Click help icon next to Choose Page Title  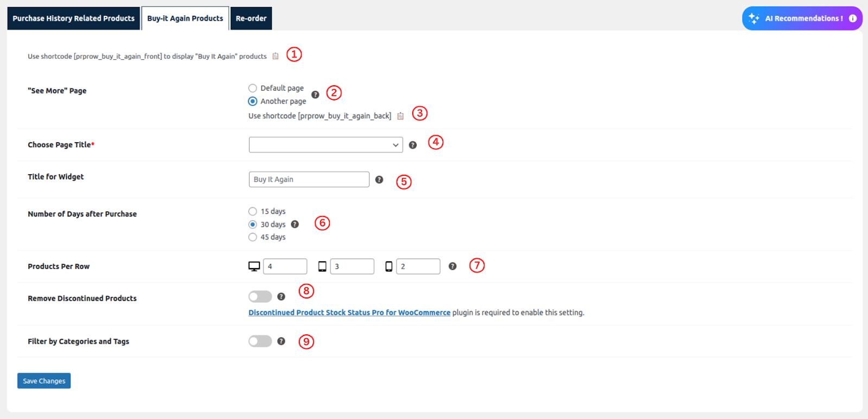(x=413, y=145)
